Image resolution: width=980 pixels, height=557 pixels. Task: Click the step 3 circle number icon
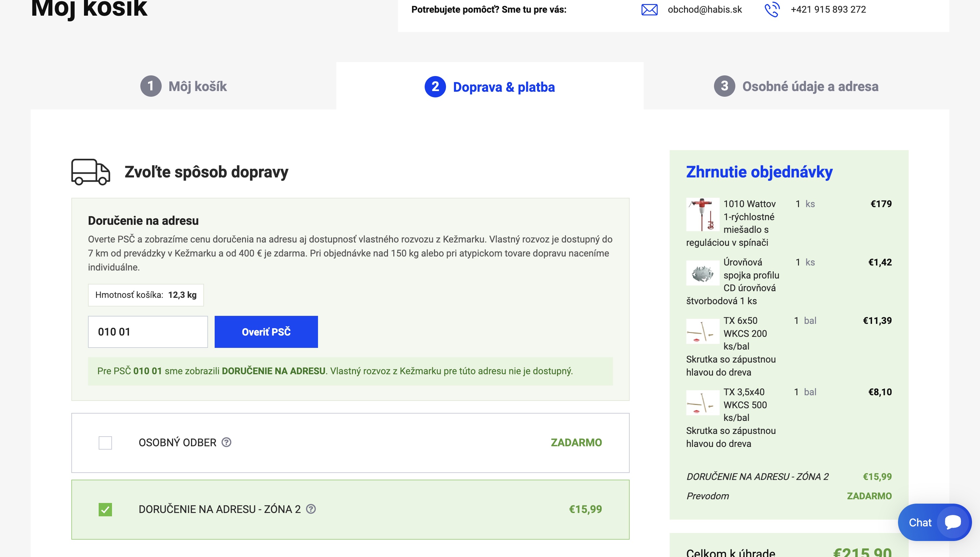pos(724,86)
